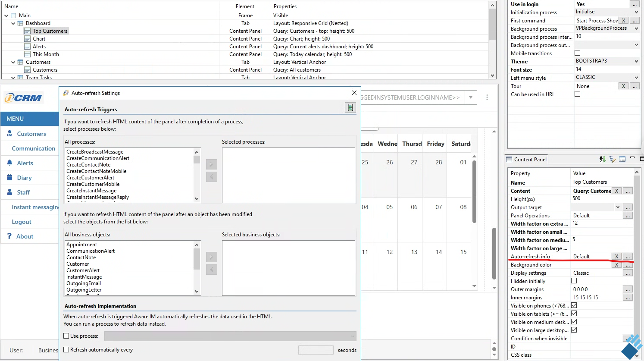Enable the Use process checkbox
Image resolution: width=644 pixels, height=361 pixels.
tap(66, 336)
